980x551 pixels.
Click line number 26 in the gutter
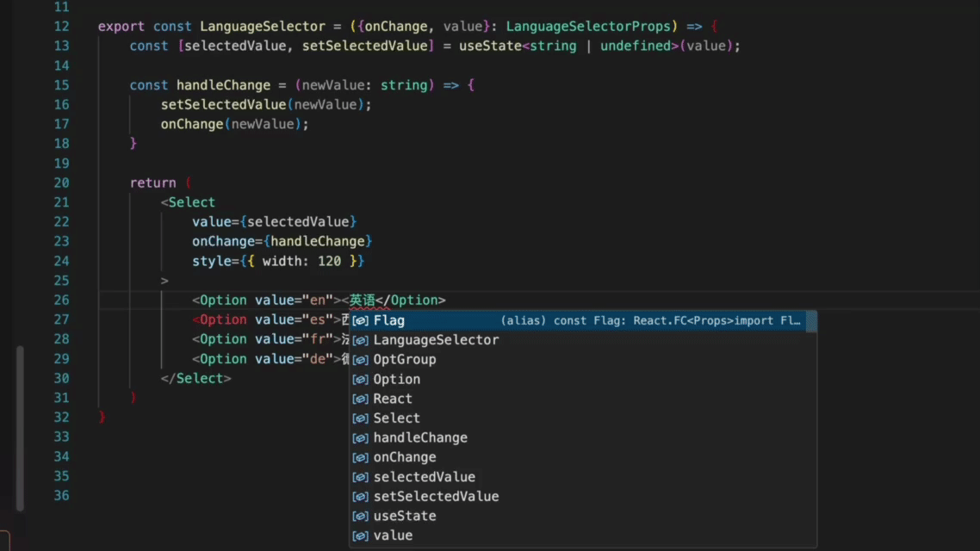tap(61, 300)
